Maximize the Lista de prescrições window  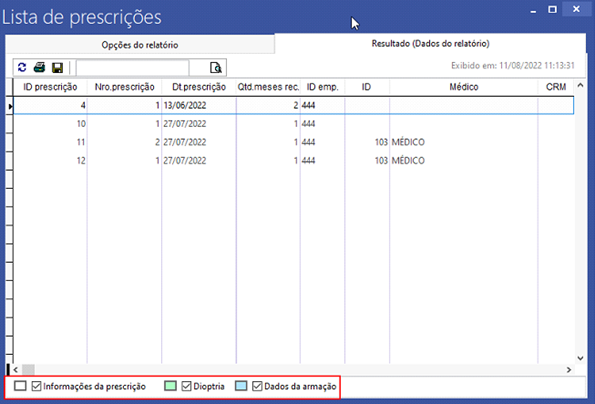pyautogui.click(x=552, y=9)
